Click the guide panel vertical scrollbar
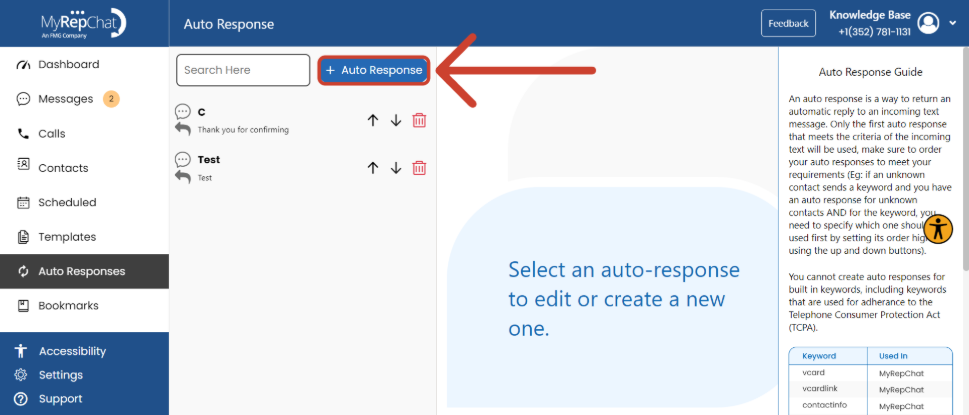Screen dimensions: 969x415 tap(965, 161)
